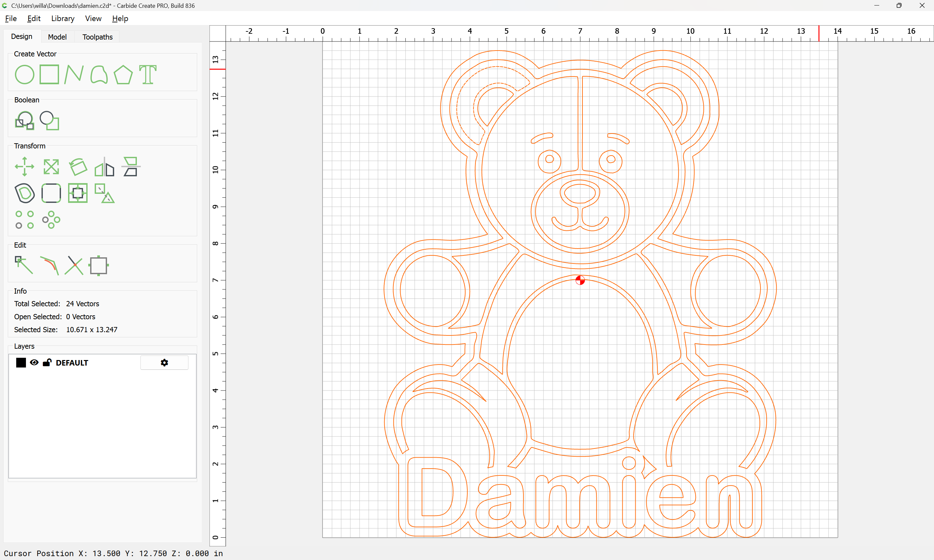The image size is (934, 560).
Task: Open DEFAULT layer settings gear
Action: pos(164,363)
